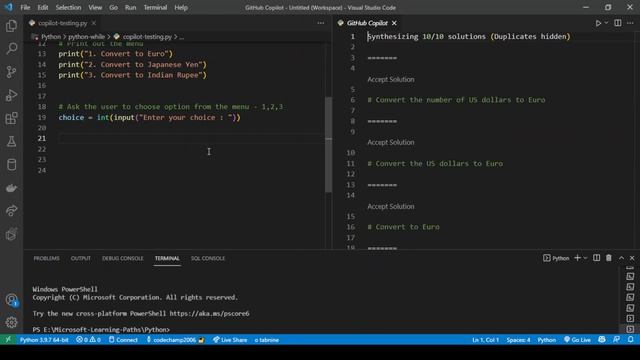Open the Search view in activity bar
The image size is (640, 360).
pos(11,49)
